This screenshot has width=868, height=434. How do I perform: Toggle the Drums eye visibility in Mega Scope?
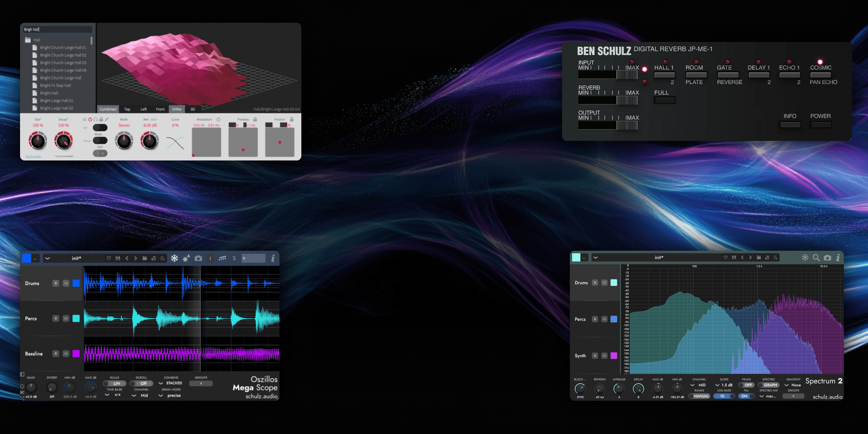[x=66, y=283]
